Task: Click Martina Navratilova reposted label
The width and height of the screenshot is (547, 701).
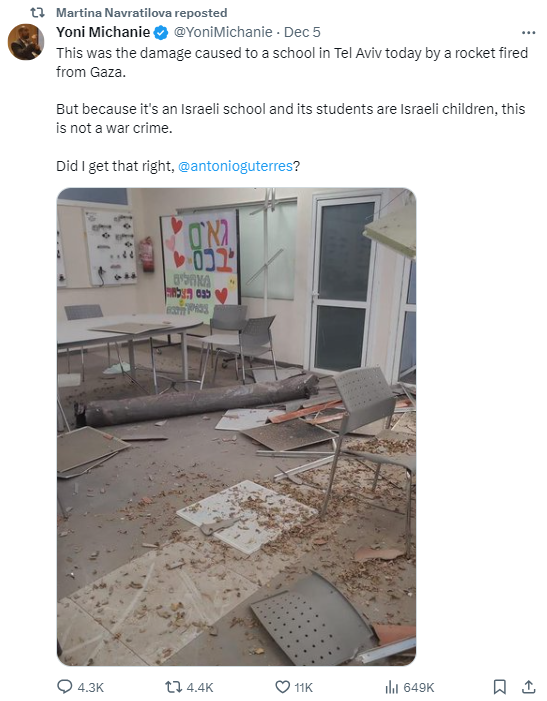Action: point(142,13)
